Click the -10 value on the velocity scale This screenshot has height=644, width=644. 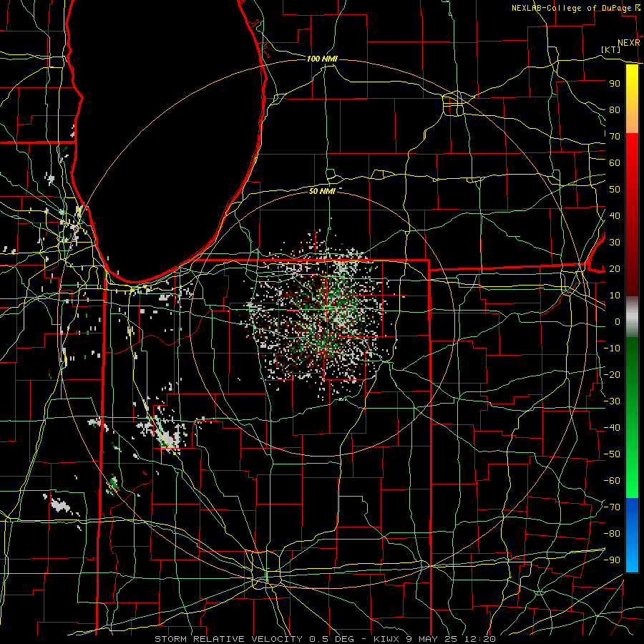pos(612,348)
